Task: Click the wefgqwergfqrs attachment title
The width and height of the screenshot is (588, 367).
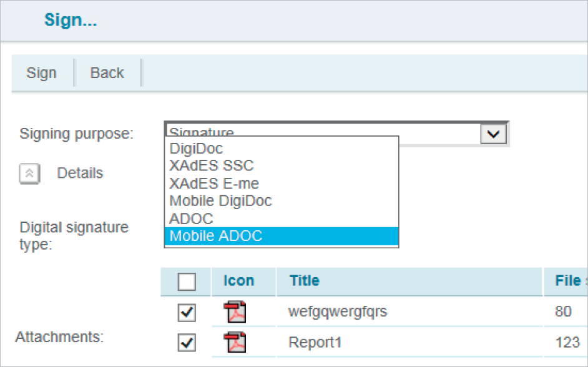Action: pos(338,312)
